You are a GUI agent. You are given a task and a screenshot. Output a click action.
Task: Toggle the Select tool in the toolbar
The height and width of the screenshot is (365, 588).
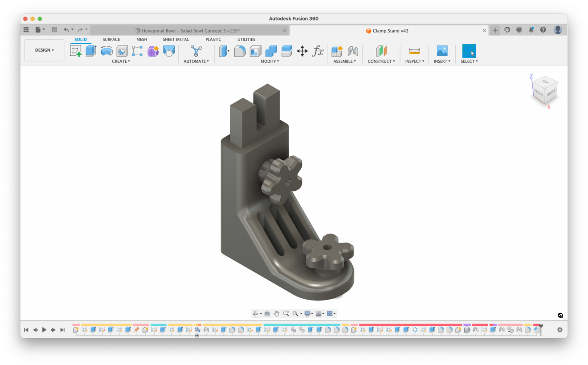tap(469, 51)
